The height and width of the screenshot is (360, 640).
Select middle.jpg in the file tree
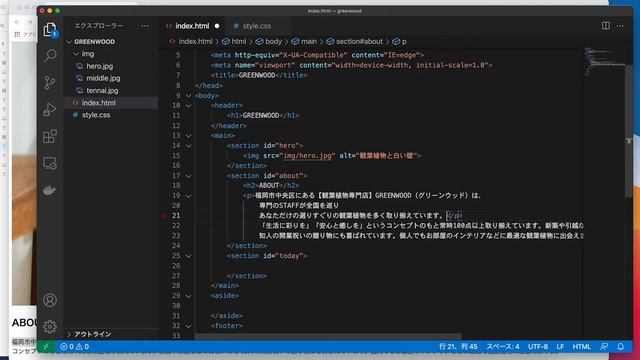tap(103, 78)
